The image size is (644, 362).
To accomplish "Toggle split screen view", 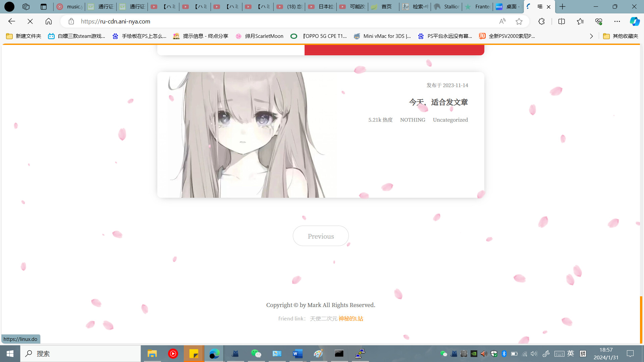I will [561, 21].
